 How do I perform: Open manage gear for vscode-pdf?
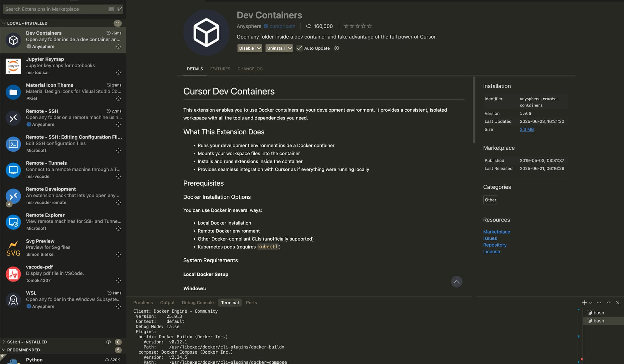click(x=119, y=281)
